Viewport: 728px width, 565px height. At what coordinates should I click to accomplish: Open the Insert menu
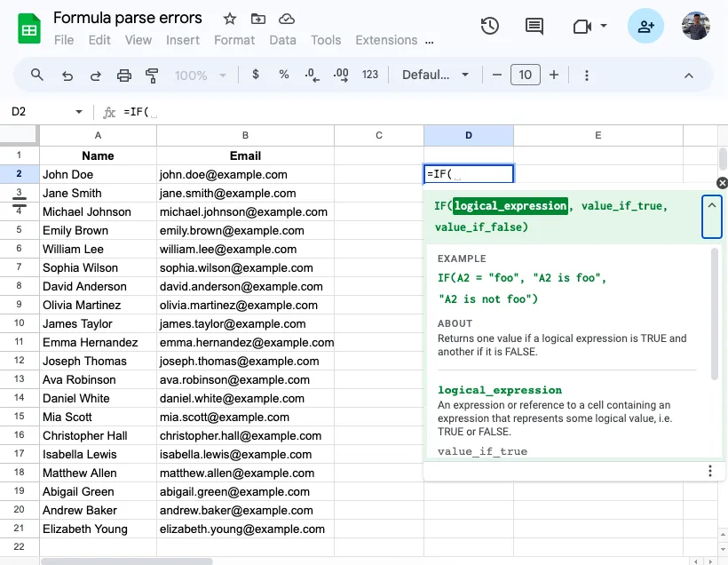pyautogui.click(x=183, y=40)
